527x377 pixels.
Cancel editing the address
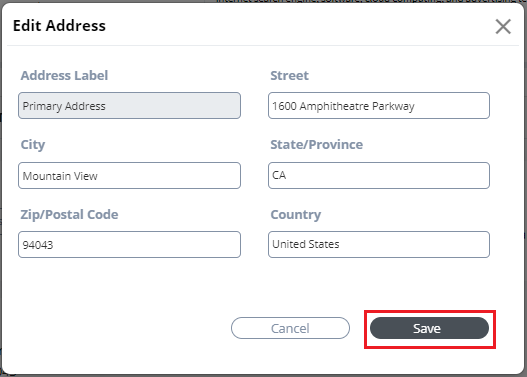click(x=290, y=328)
